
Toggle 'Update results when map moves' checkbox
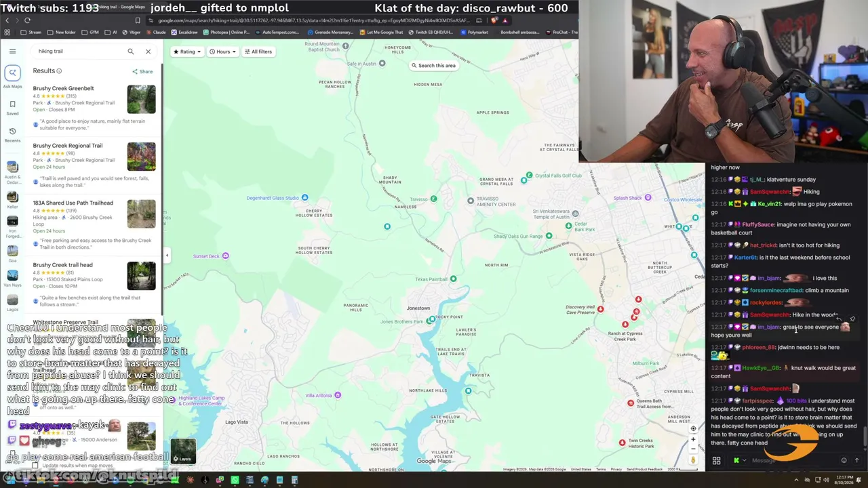tap(35, 466)
